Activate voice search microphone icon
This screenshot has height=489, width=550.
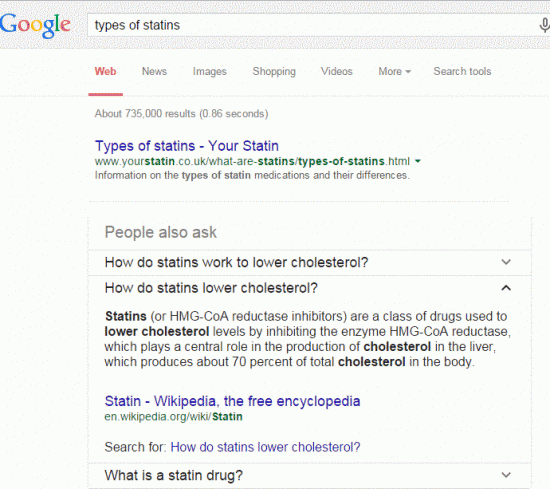click(x=544, y=25)
